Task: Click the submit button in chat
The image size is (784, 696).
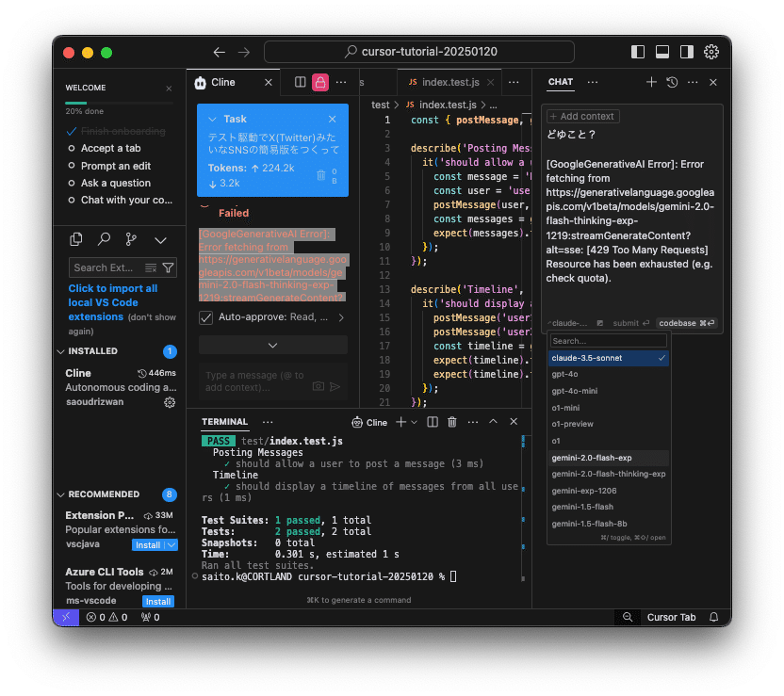Action: coord(630,323)
